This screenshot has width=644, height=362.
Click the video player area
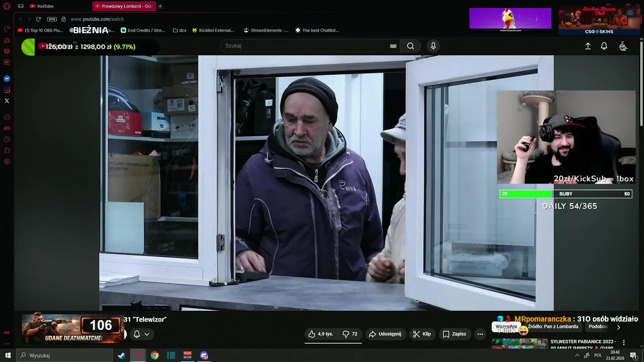pyautogui.click(x=327, y=183)
